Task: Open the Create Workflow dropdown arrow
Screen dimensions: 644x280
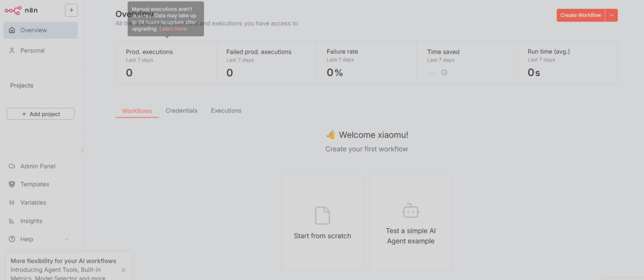Action: [612, 15]
